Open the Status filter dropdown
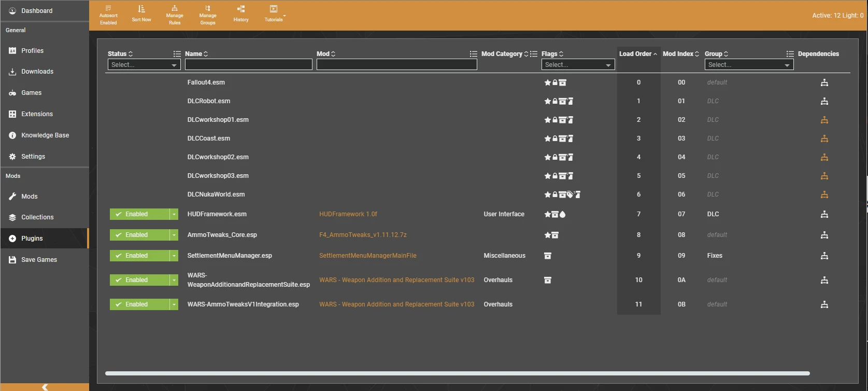 coord(144,65)
